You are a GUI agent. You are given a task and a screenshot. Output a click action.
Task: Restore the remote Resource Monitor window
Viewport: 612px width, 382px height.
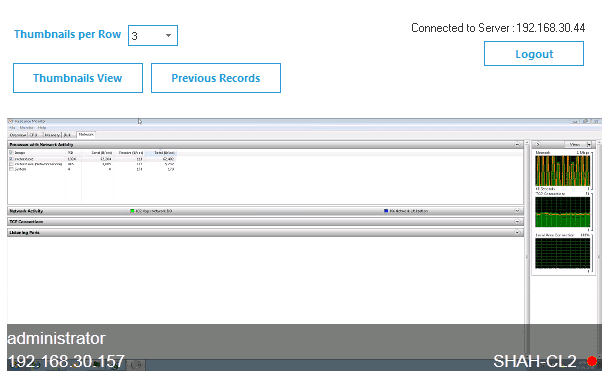tap(585, 121)
